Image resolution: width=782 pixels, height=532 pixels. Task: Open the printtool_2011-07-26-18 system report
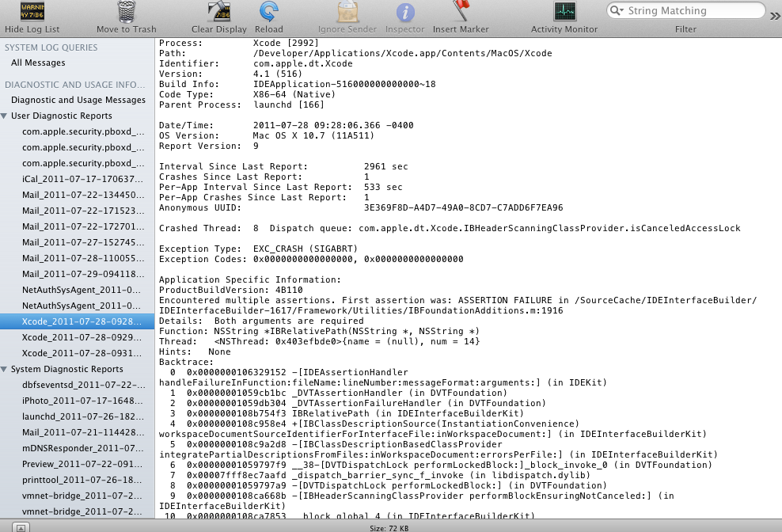pyautogui.click(x=78, y=480)
